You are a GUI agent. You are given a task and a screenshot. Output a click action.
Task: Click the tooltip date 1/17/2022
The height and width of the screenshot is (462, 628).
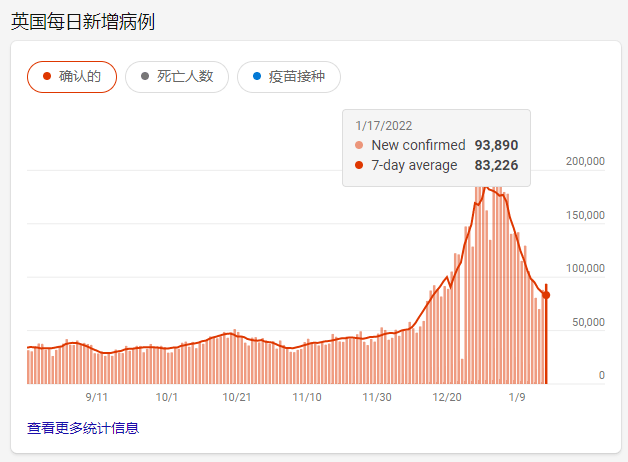[x=384, y=126]
